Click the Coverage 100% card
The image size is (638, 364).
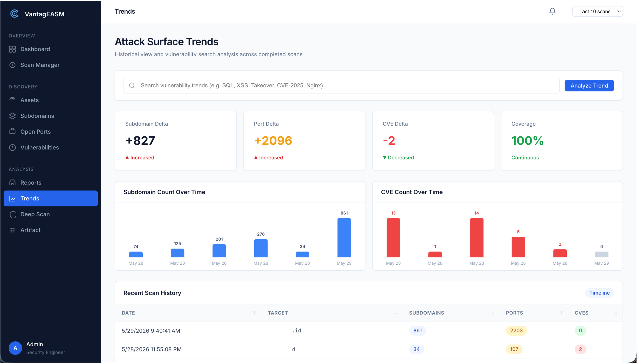tap(562, 141)
